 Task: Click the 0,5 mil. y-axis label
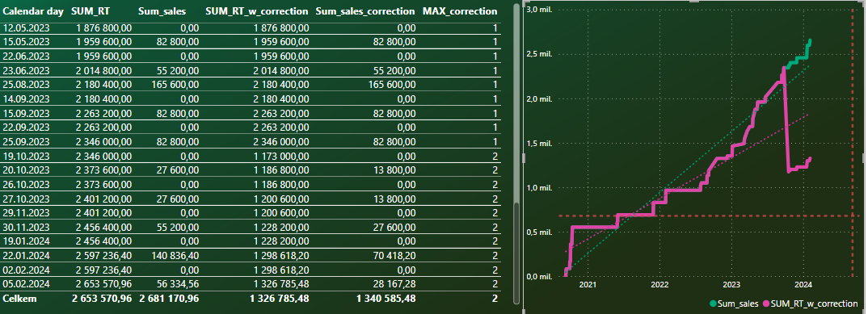click(x=540, y=232)
